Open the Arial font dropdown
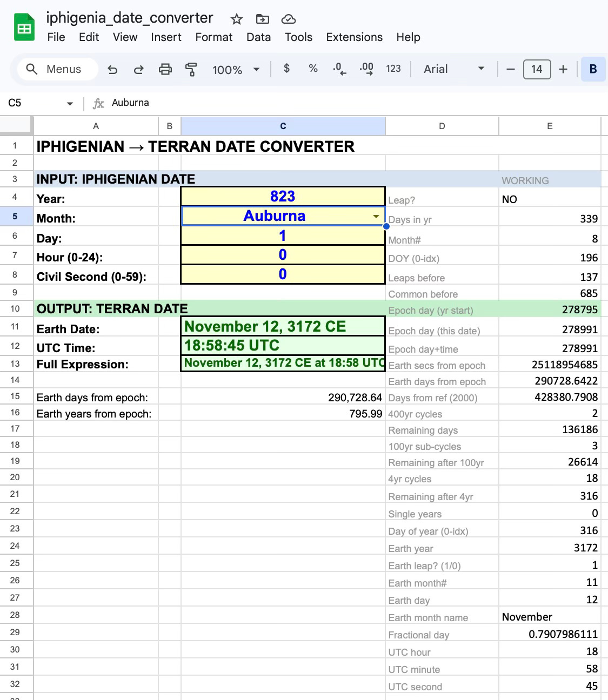The image size is (608, 700). [x=454, y=69]
